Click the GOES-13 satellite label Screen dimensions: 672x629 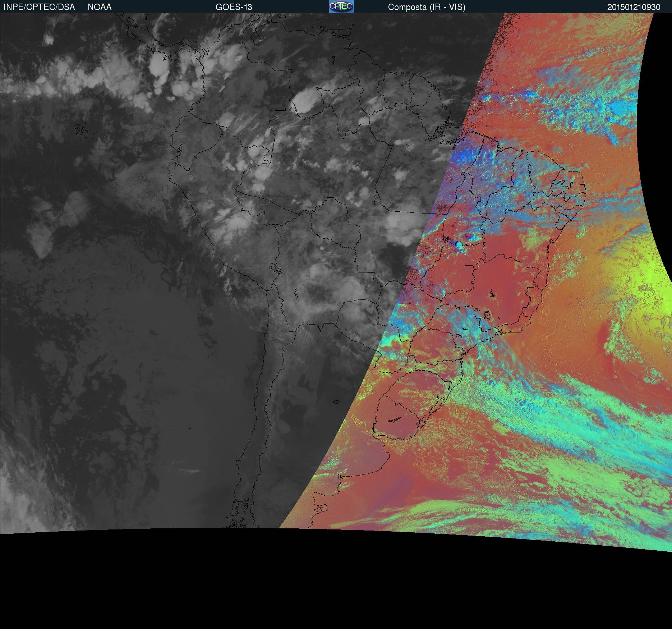pyautogui.click(x=234, y=7)
